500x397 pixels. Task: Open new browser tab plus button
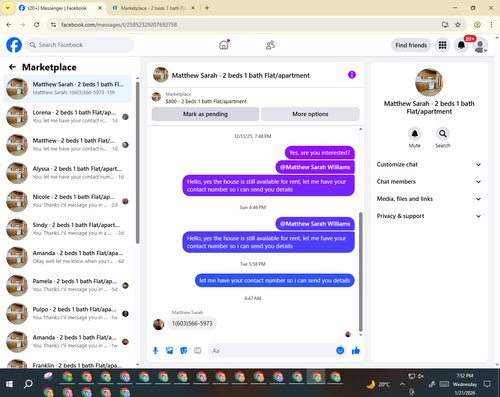[x=207, y=8]
